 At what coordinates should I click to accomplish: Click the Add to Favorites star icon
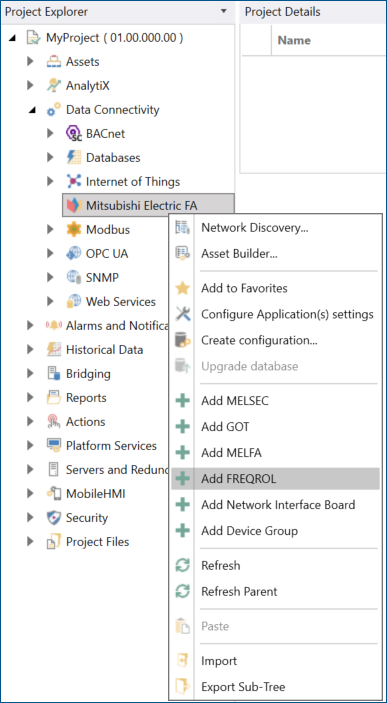click(183, 288)
